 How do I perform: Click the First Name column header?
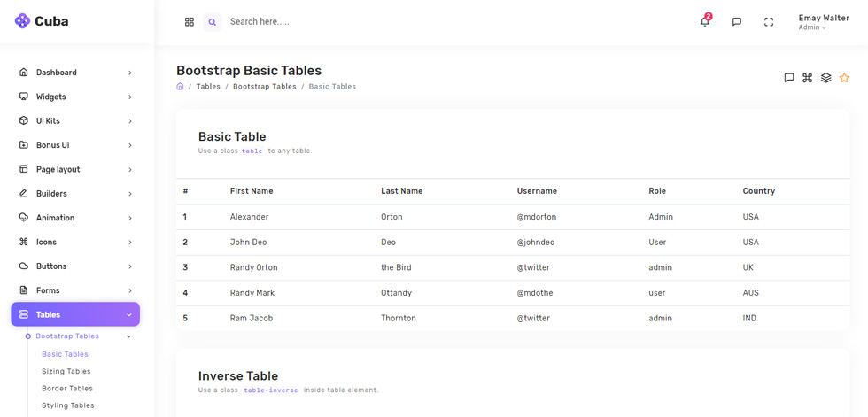[252, 191]
